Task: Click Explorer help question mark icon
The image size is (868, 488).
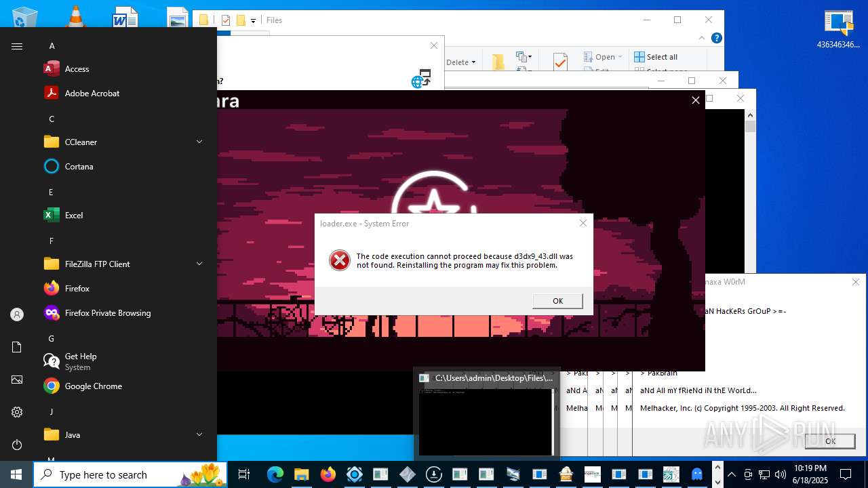Action: [x=716, y=39]
